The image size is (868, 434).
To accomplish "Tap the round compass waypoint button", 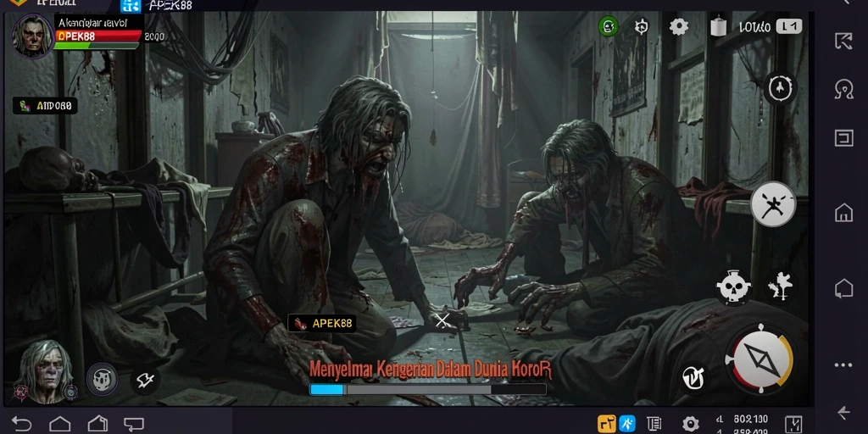I will point(780,88).
